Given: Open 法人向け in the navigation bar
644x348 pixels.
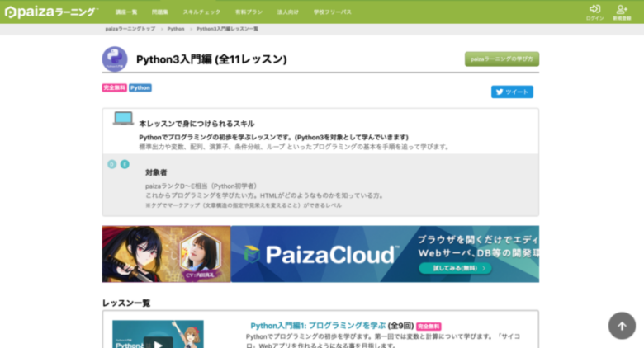Looking at the screenshot, I should [288, 12].
